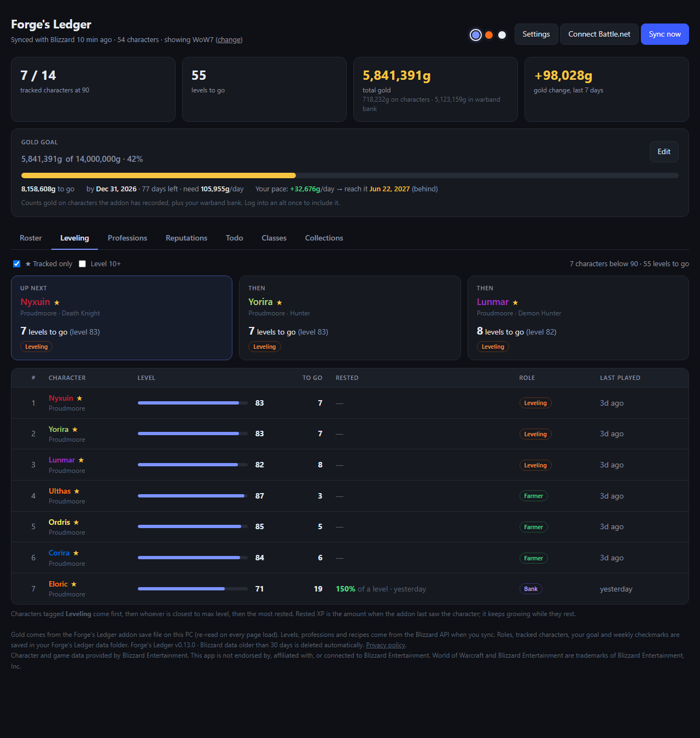The image size is (700, 738).
Task: Toggle star on Nyxuin's Up Next card
Action: 57,302
